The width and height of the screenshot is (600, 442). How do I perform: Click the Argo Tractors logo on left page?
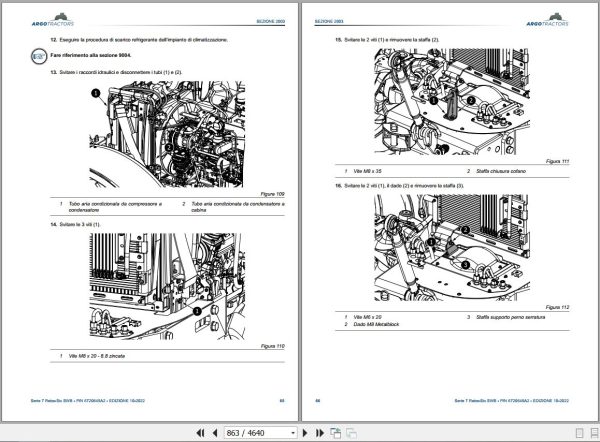[53, 20]
